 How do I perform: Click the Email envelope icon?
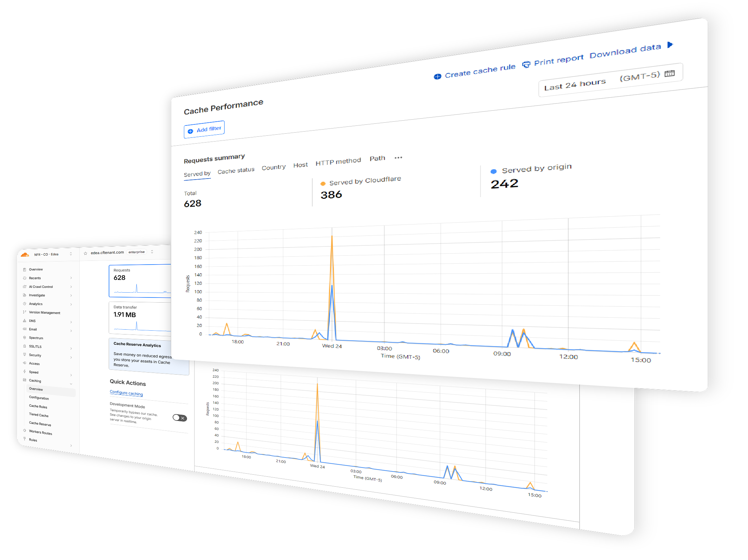tap(24, 329)
